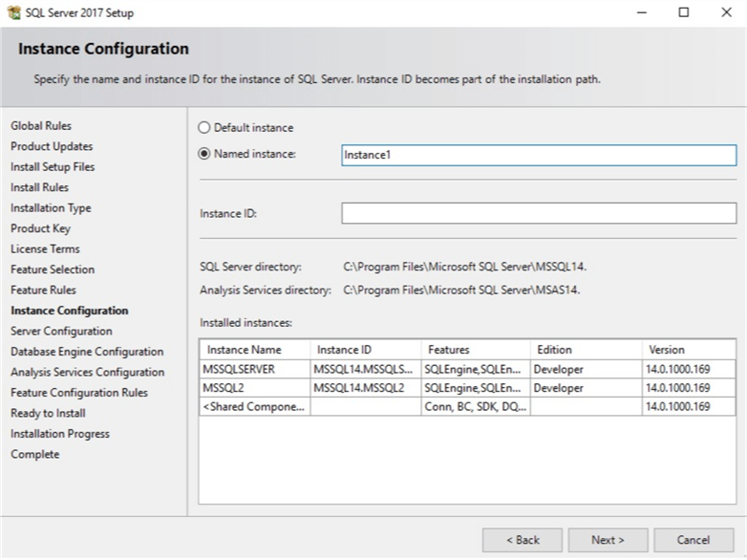Maximize the SQL Server 2017 Setup window
747x560 pixels.
pos(684,12)
